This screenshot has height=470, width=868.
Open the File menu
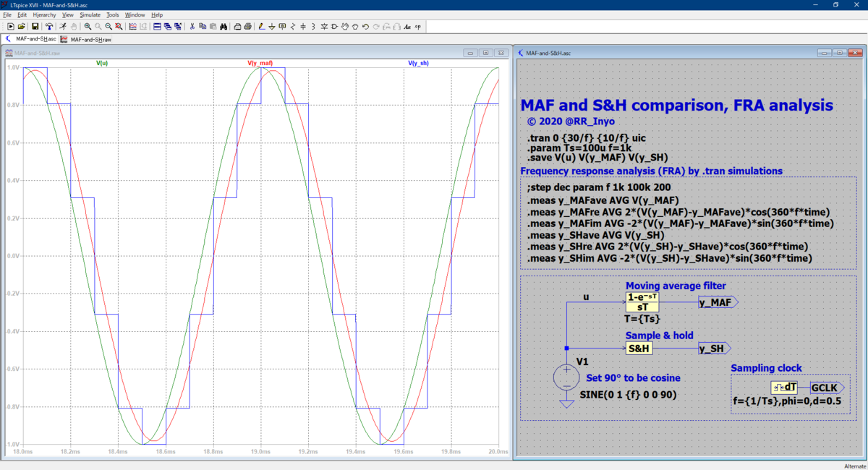click(x=7, y=14)
